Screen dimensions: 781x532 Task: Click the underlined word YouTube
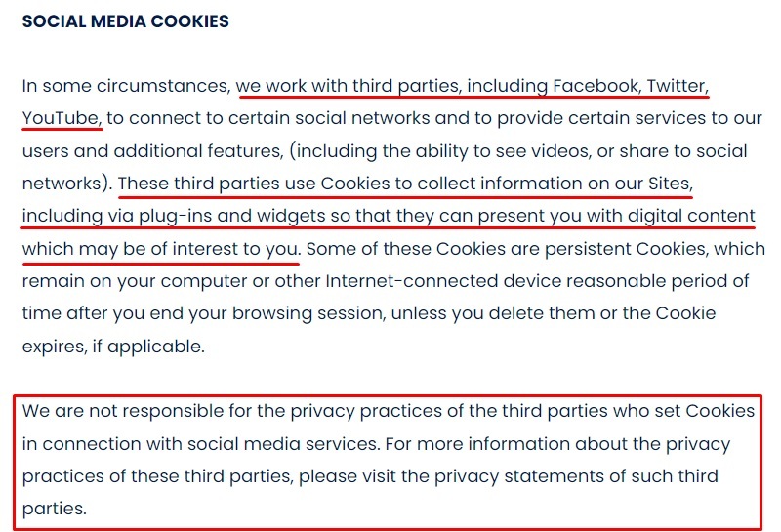click(62, 118)
